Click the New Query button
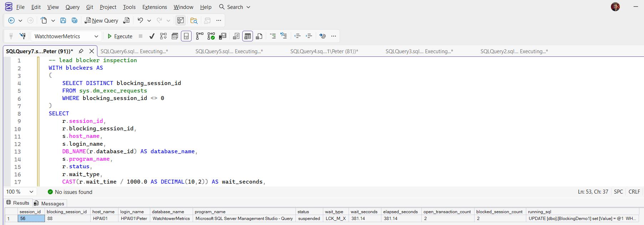 101,20
